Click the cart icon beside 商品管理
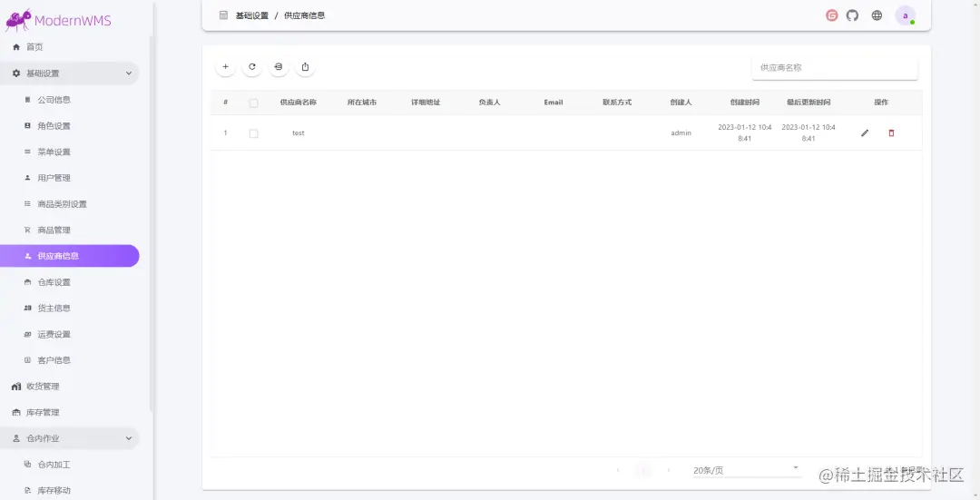 pos(27,230)
